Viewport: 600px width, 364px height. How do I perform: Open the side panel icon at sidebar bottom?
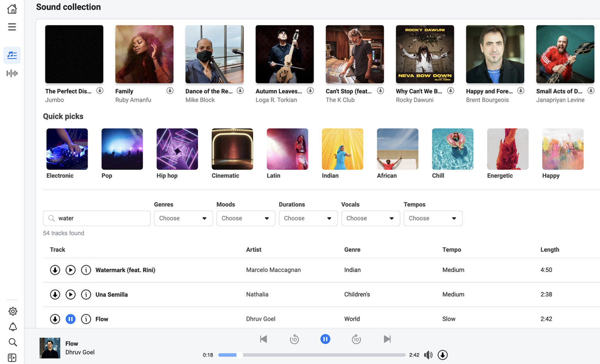tap(12, 357)
